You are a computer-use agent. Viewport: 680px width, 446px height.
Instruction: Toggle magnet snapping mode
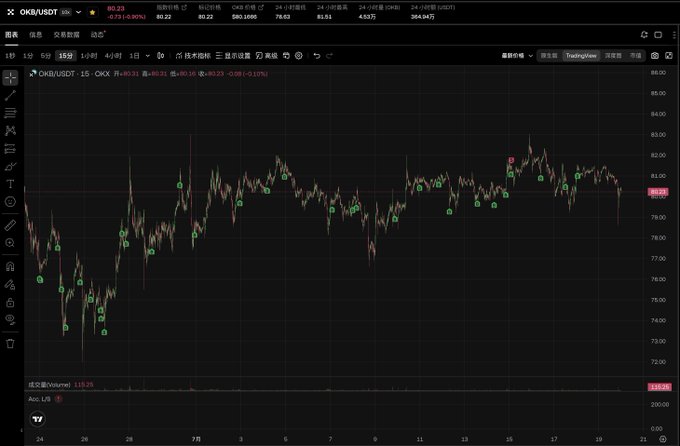10,266
